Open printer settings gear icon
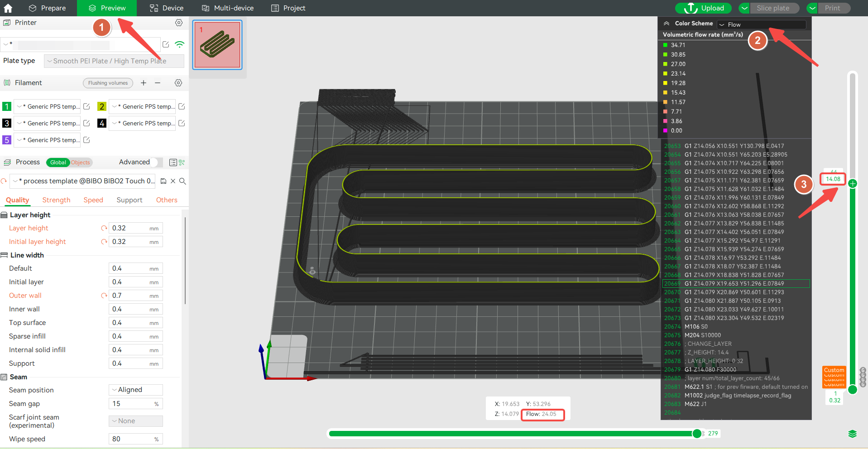 (179, 23)
